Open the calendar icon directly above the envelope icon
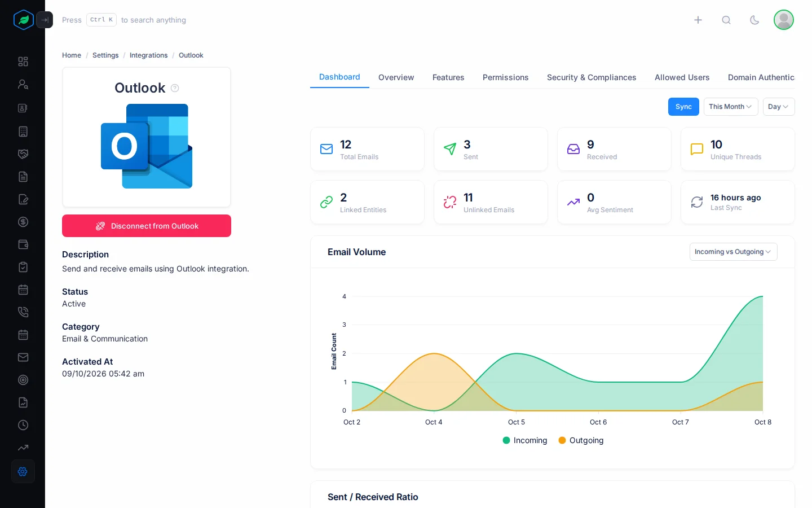The width and height of the screenshot is (812, 508). point(23,335)
